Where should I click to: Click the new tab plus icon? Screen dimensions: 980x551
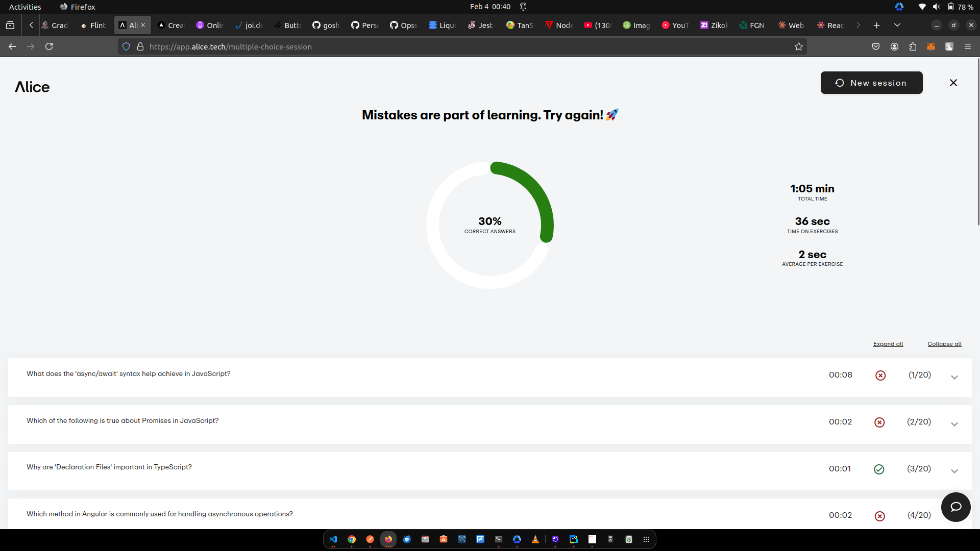[876, 25]
